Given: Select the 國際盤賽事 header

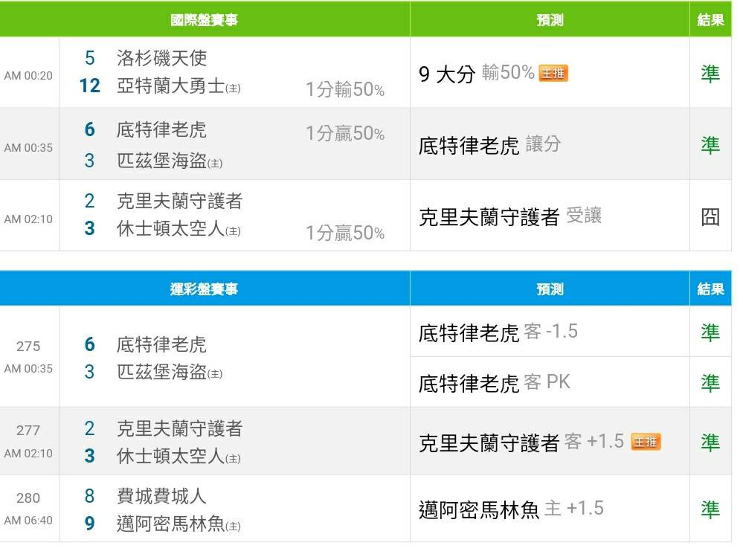Looking at the screenshot, I should pyautogui.click(x=204, y=20).
